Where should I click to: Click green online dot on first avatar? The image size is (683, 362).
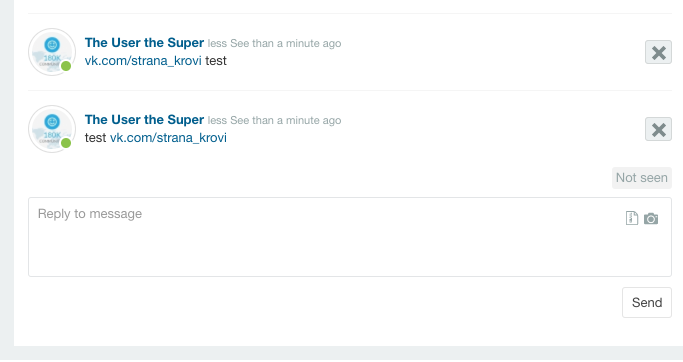(66, 66)
